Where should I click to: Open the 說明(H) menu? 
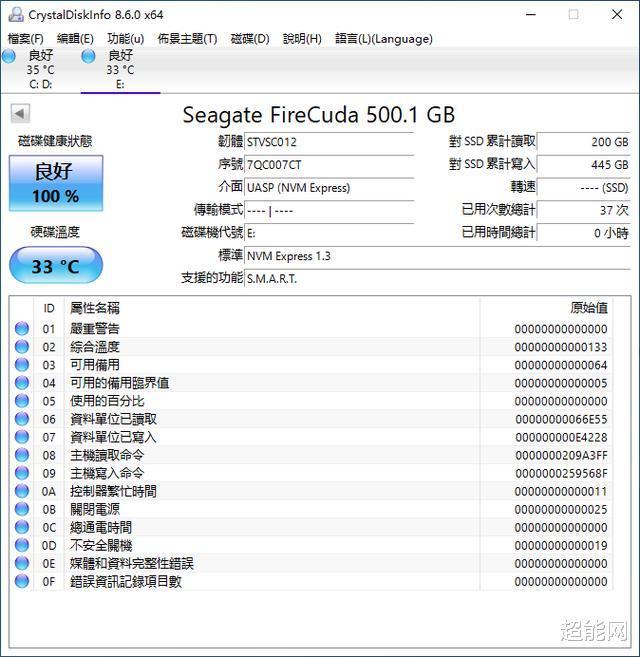[302, 39]
